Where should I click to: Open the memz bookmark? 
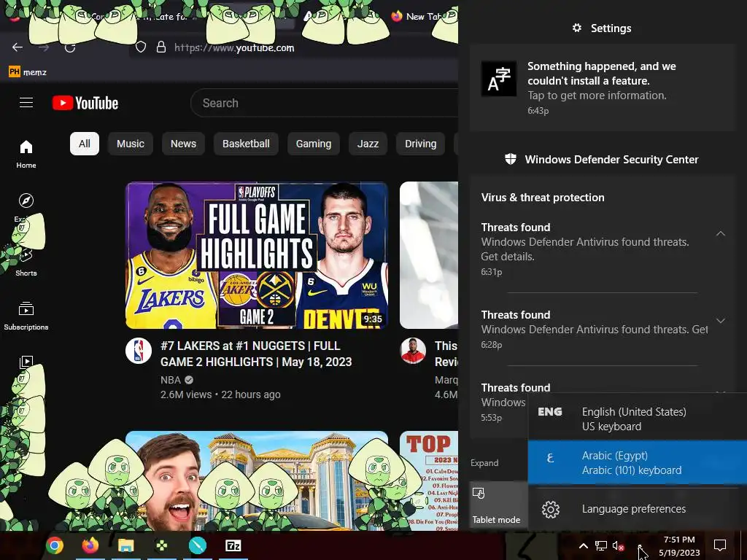(x=28, y=72)
